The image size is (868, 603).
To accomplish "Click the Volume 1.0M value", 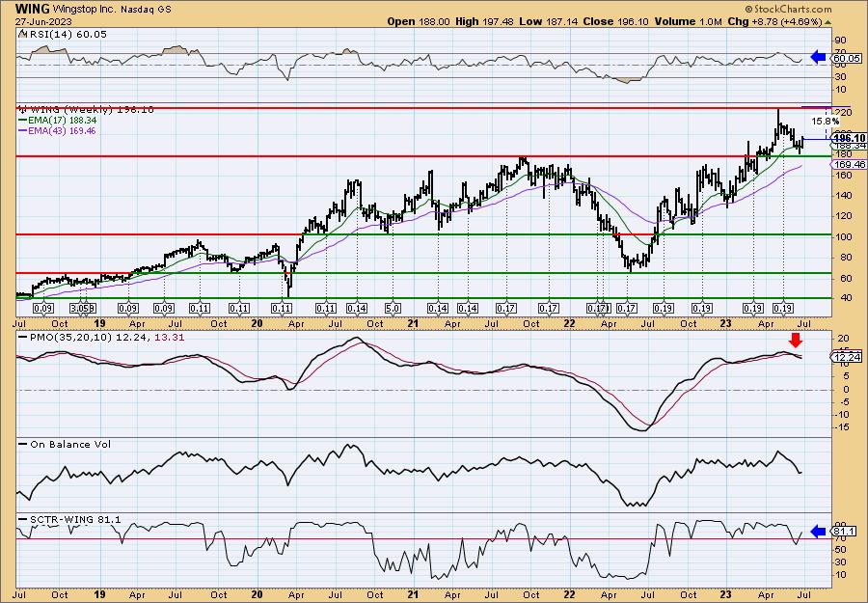I will pyautogui.click(x=688, y=21).
